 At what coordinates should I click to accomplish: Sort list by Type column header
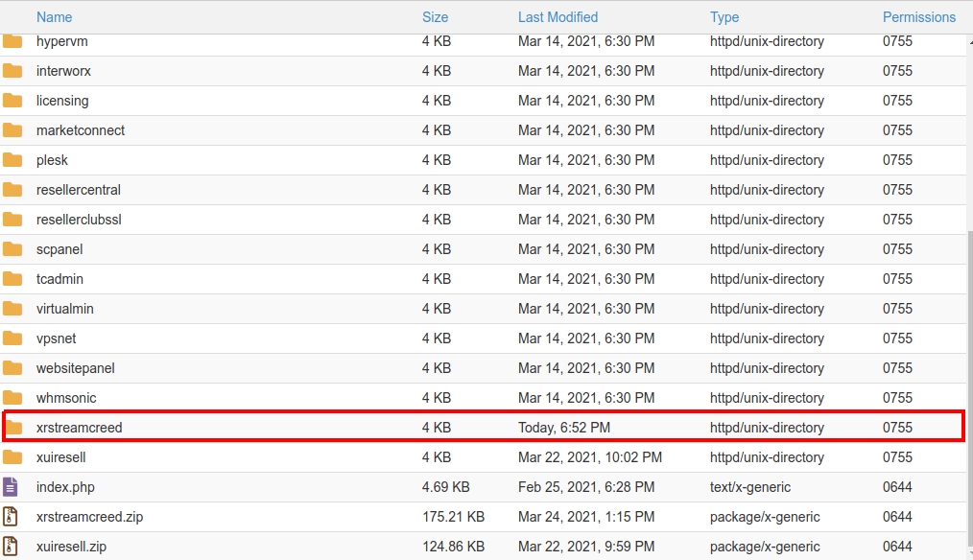pyautogui.click(x=724, y=17)
